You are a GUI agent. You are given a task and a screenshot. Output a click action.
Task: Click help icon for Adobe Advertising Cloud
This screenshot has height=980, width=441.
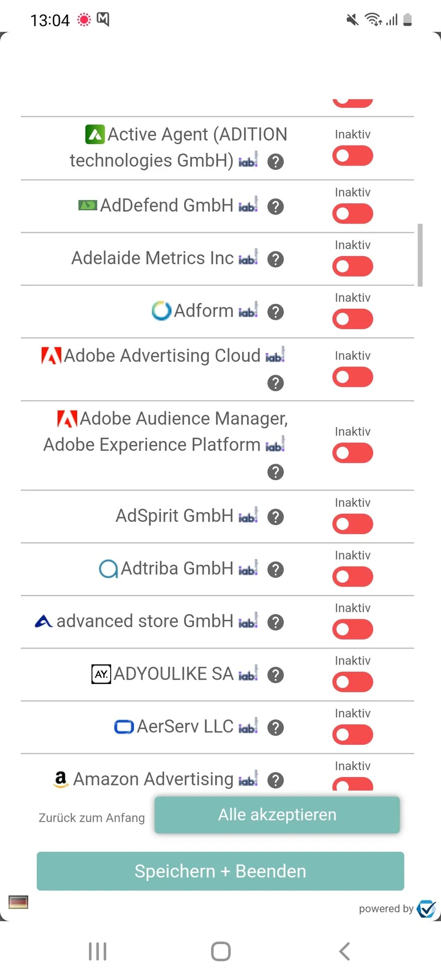[x=275, y=383]
